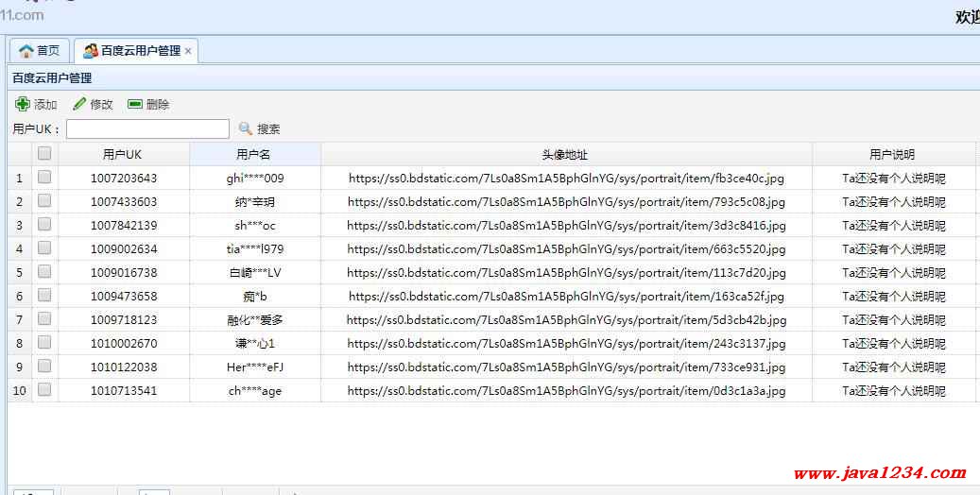Check the row for user 1009718123
The width and height of the screenshot is (980, 495).
coord(44,318)
